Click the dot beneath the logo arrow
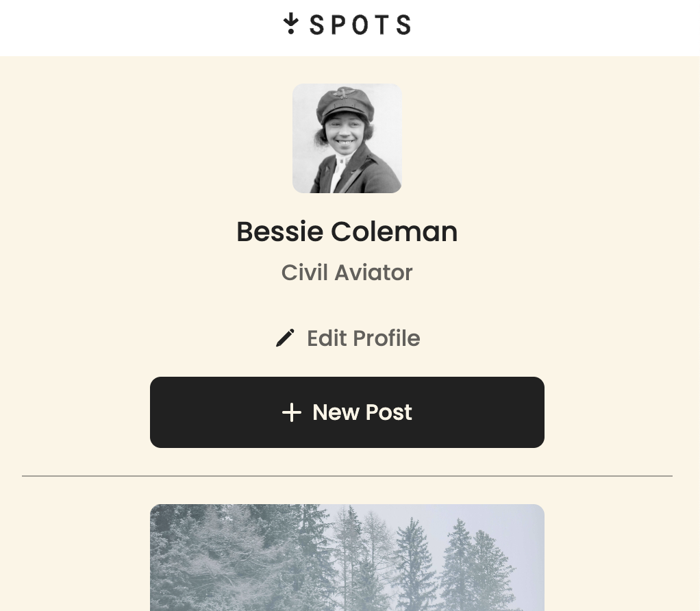This screenshot has width=700, height=611. [291, 31]
